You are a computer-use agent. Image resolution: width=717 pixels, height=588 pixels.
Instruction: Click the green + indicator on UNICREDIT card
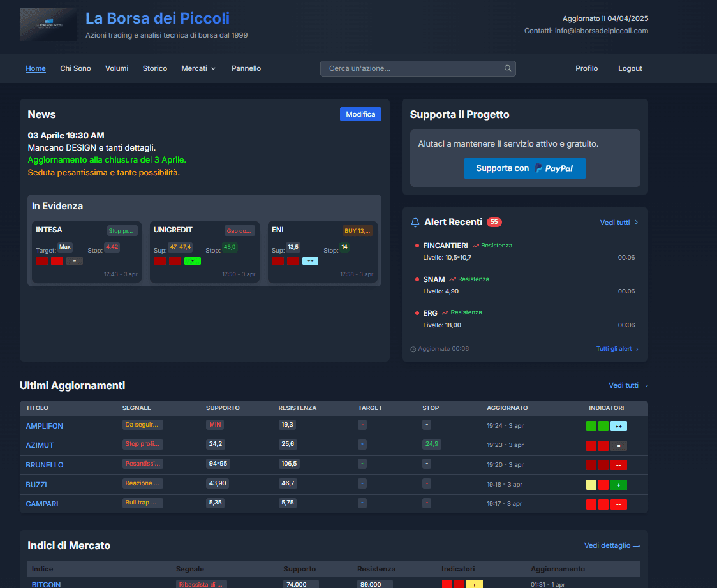click(193, 261)
